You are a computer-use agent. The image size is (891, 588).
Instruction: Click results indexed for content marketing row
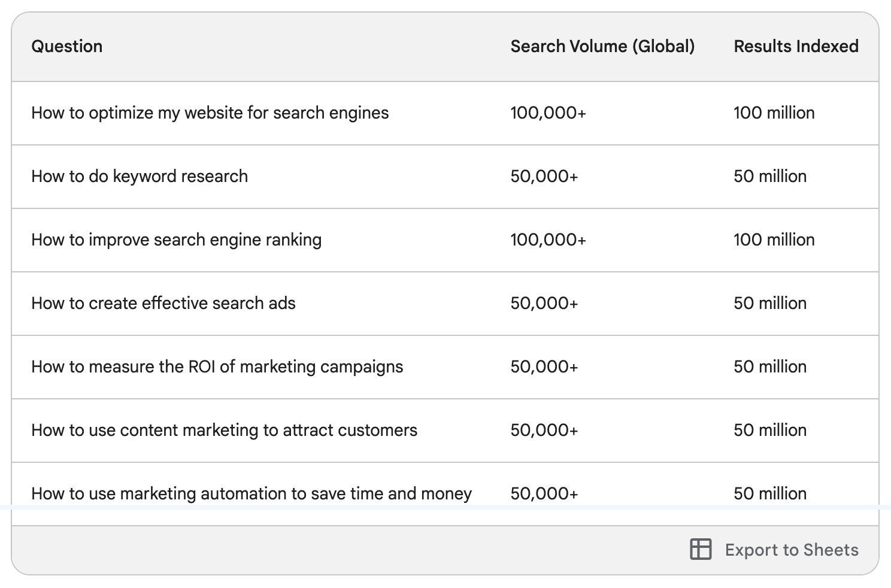coord(770,430)
